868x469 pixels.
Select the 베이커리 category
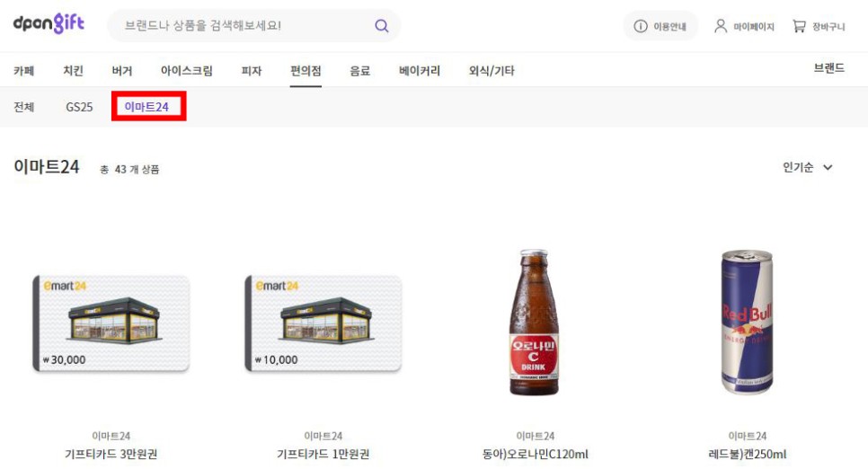pos(420,70)
